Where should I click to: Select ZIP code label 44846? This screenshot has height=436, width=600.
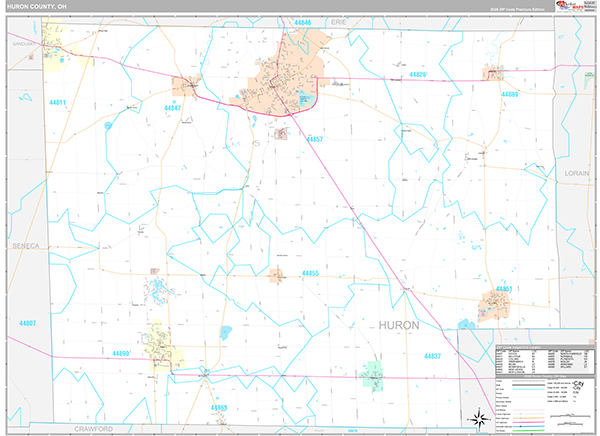point(302,23)
